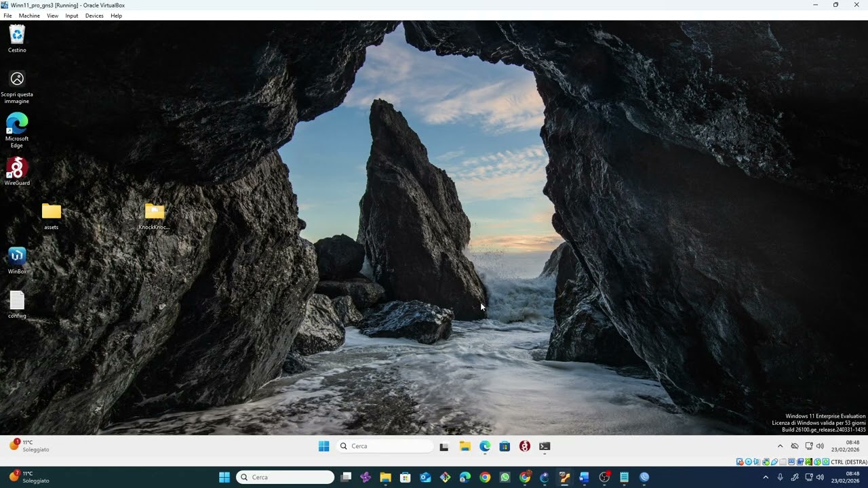Image resolution: width=868 pixels, height=488 pixels.
Task: Open File Explorer in the host taskbar
Action: point(385,477)
